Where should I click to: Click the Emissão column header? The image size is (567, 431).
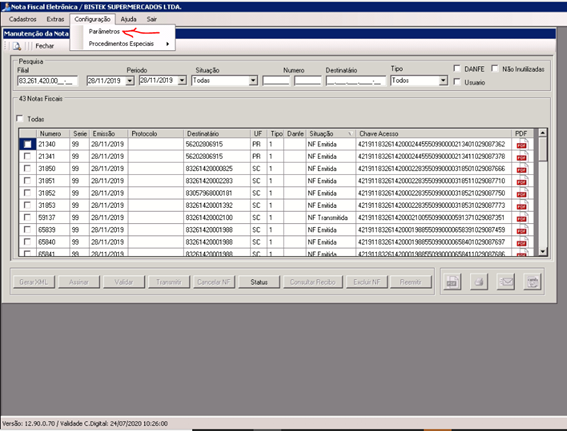pos(108,133)
